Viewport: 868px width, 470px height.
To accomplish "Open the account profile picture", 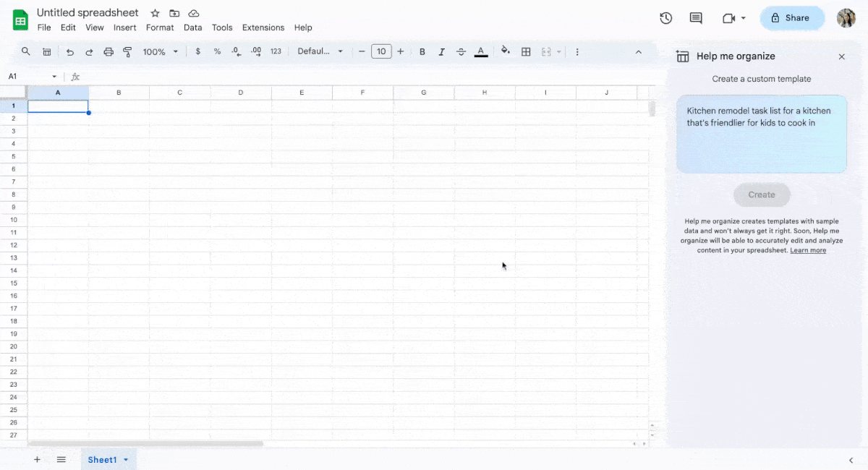I will point(846,18).
